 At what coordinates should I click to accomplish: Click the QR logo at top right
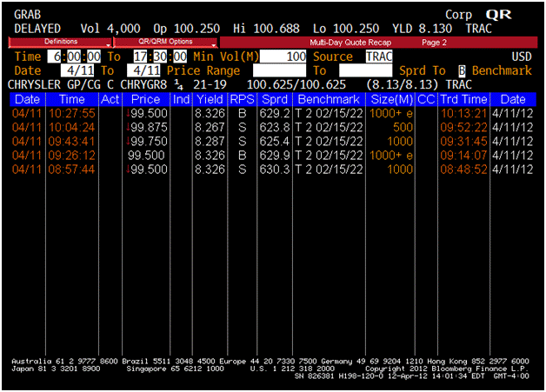[499, 15]
